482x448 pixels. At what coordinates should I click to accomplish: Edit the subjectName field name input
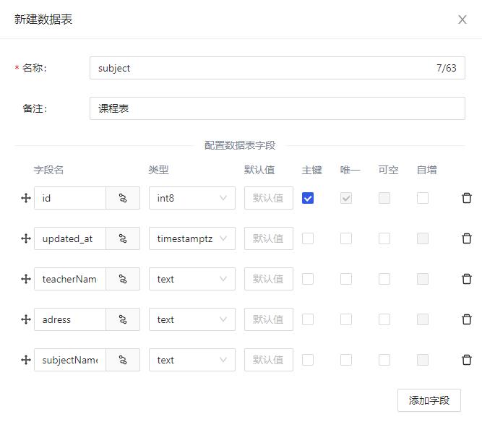(70, 360)
